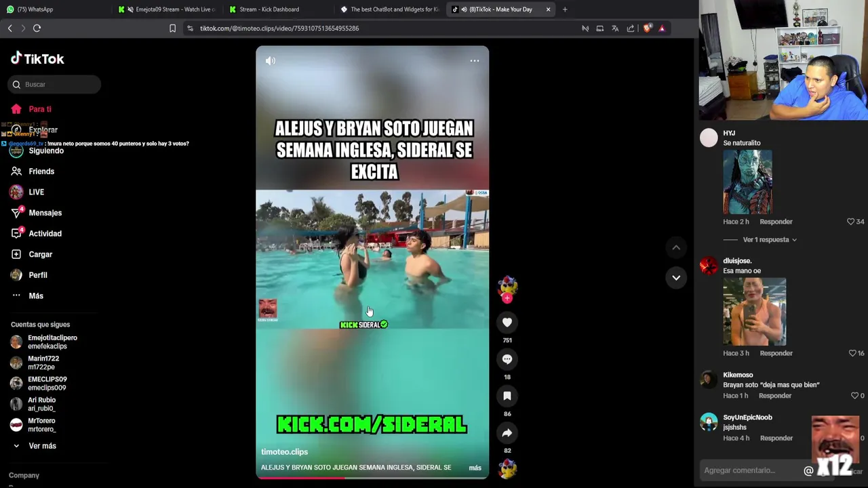The image size is (868, 488).
Task: Reply to dluisjose. comment
Action: 776,353
